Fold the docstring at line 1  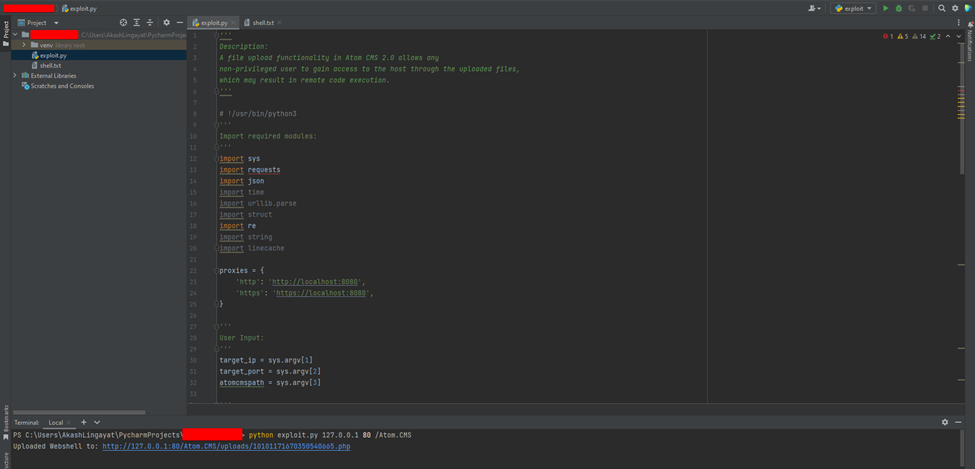point(217,35)
